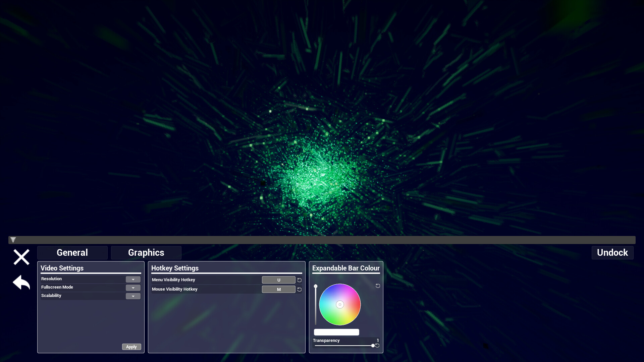The image size is (644, 362).
Task: Expand the Scalability options dropdown
Action: [133, 296]
